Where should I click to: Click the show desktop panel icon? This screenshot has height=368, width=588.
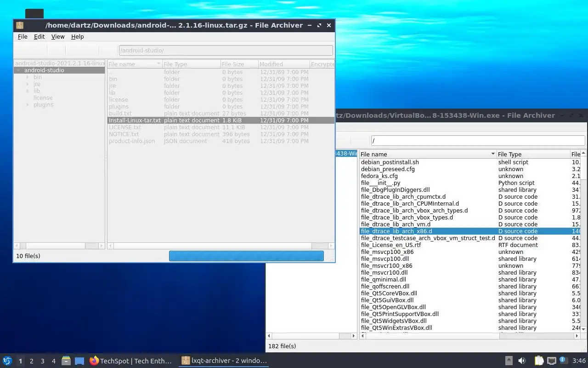79,361
